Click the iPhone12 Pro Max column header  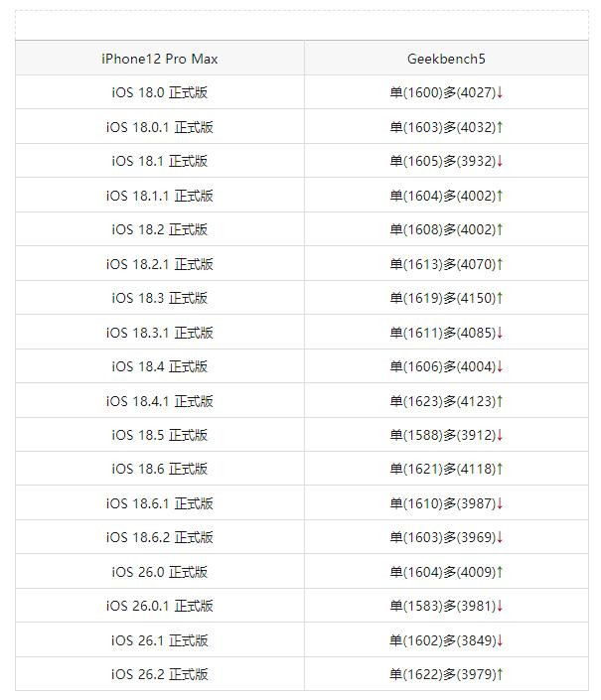(159, 59)
